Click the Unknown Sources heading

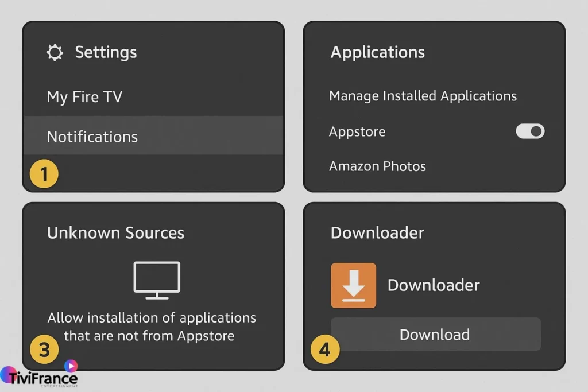point(115,232)
